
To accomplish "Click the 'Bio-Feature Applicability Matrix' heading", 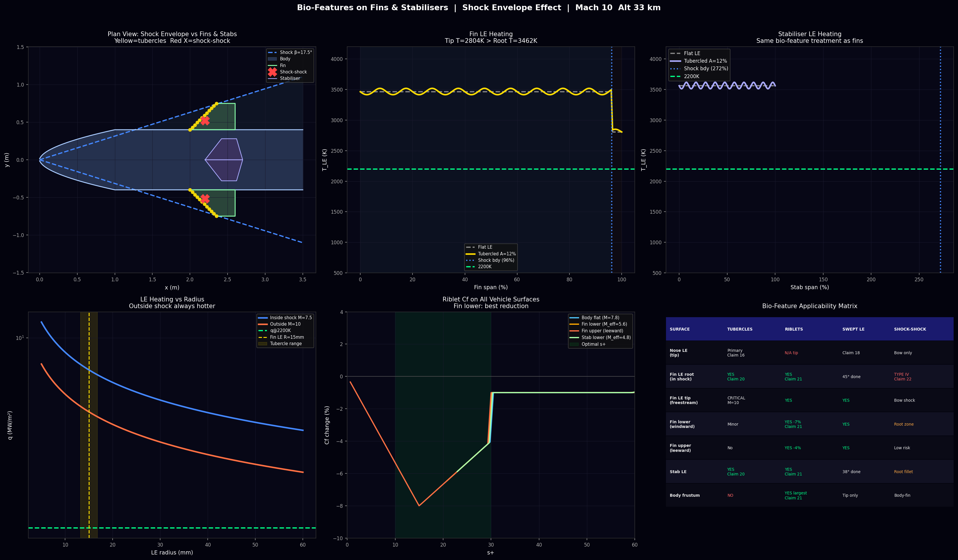I will point(810,306).
